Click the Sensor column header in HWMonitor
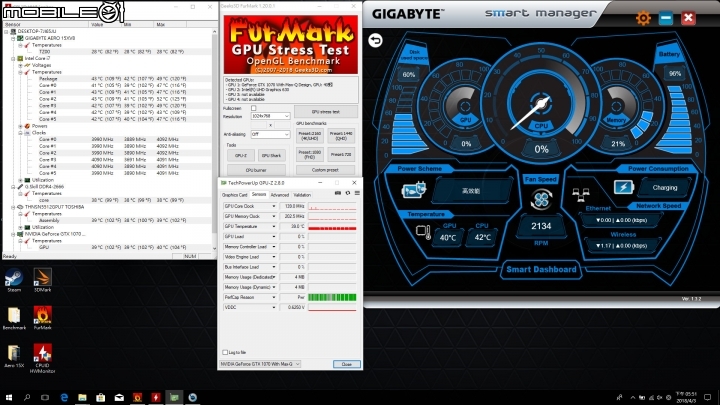This screenshot has width=720, height=405. (x=46, y=24)
